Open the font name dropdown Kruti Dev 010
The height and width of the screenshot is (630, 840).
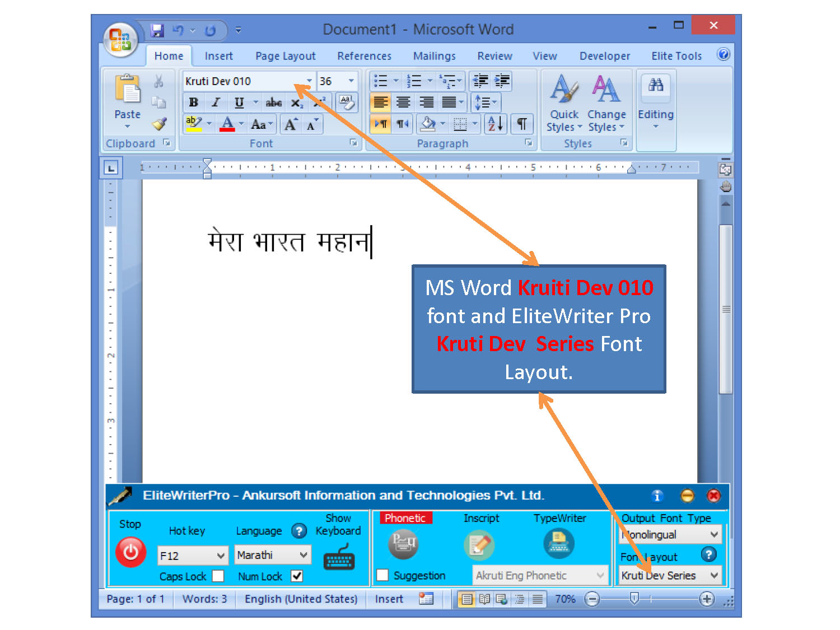(309, 81)
